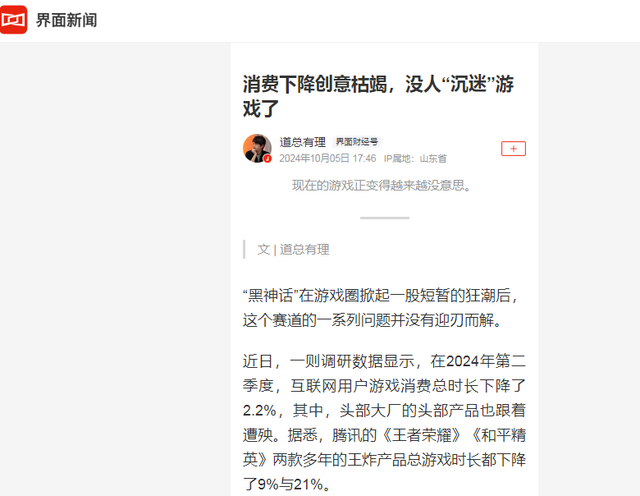This screenshot has height=496, width=640.
Task: Click the paragraph starting 近日，一则调研数据显示
Action: 384,423
